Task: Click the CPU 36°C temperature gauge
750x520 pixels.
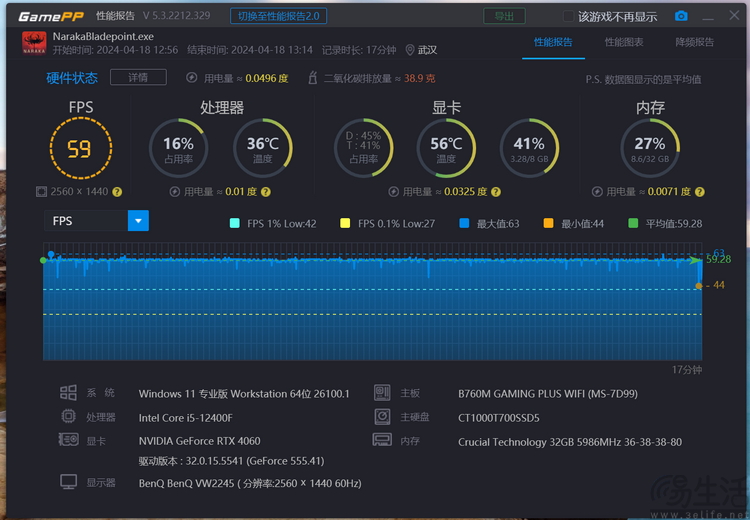Action: click(x=263, y=148)
